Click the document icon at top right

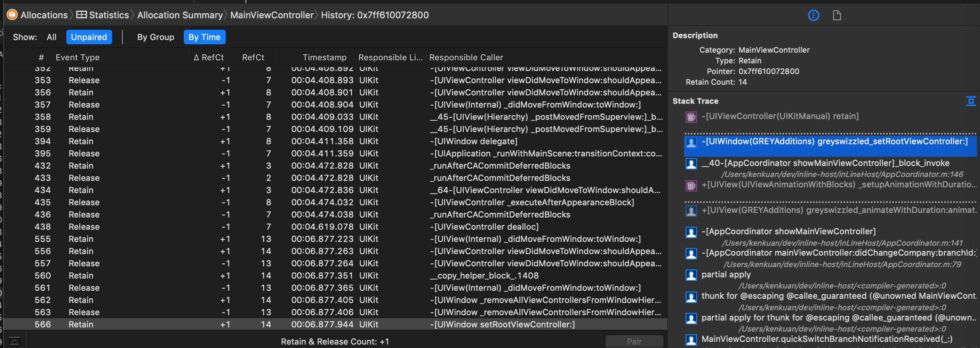(837, 15)
